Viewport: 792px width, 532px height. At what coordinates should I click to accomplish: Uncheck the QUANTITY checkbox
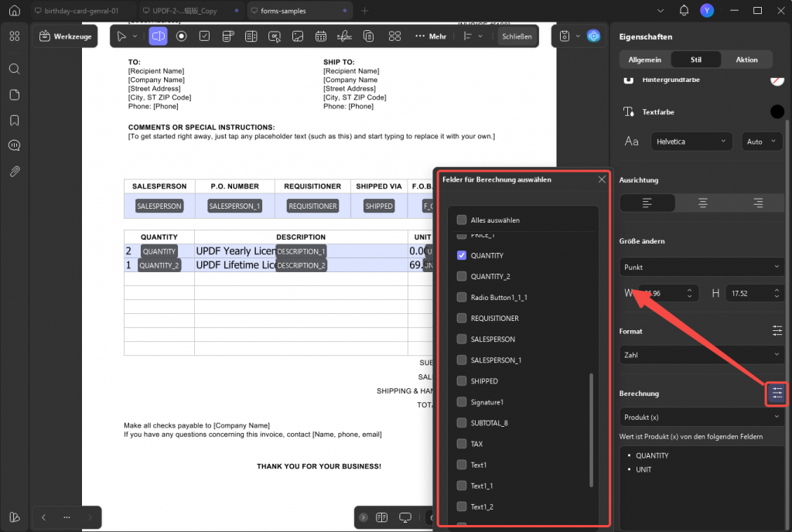coord(462,255)
